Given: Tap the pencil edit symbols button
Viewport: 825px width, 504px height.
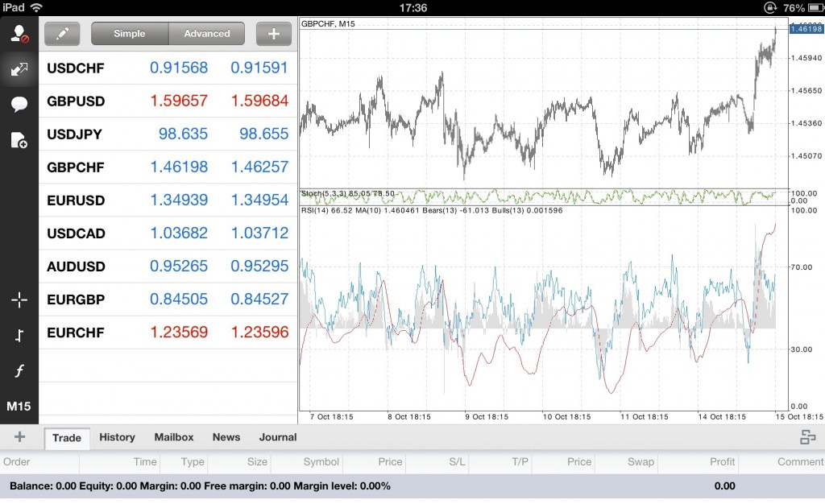Looking at the screenshot, I should point(62,34).
